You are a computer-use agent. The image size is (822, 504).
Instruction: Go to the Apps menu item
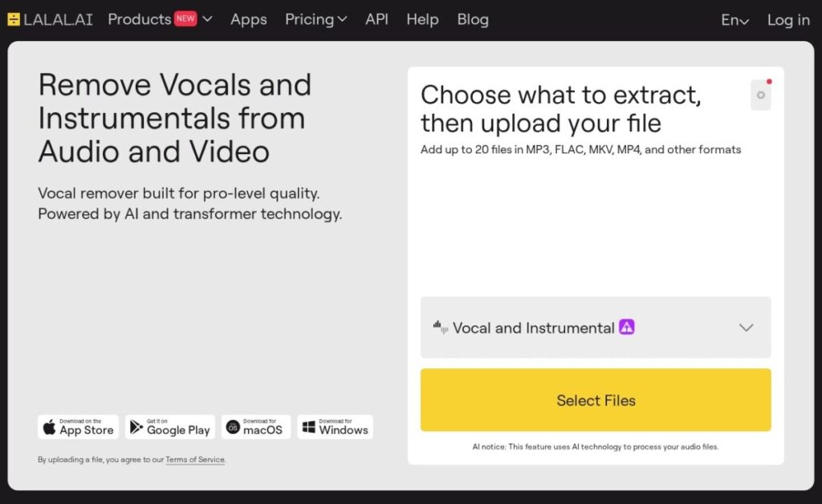[x=249, y=19]
